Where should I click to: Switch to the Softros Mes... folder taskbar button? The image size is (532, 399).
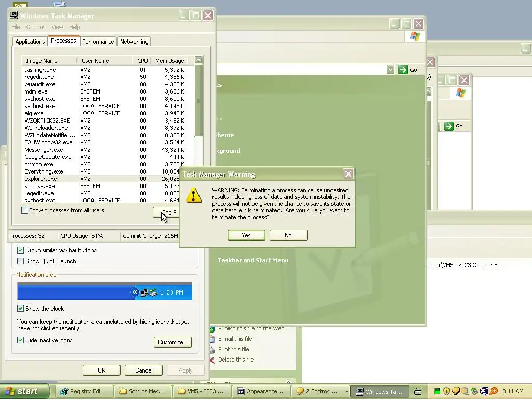[142, 391]
